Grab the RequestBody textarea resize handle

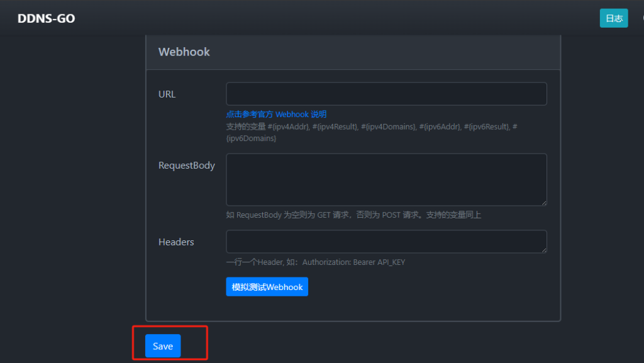543,202
